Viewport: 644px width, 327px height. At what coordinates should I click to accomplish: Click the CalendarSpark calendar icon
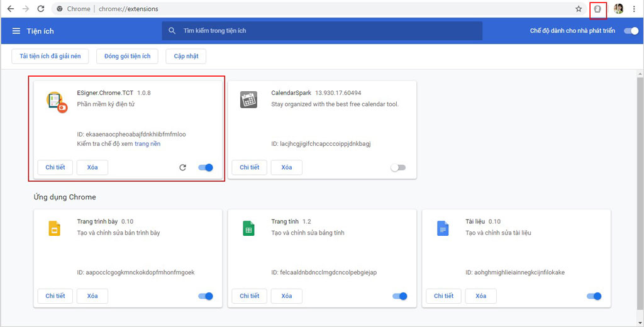pyautogui.click(x=248, y=100)
